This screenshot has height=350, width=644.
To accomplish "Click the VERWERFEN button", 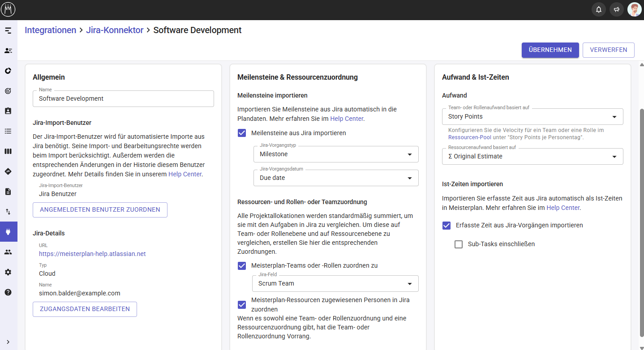I will point(609,50).
